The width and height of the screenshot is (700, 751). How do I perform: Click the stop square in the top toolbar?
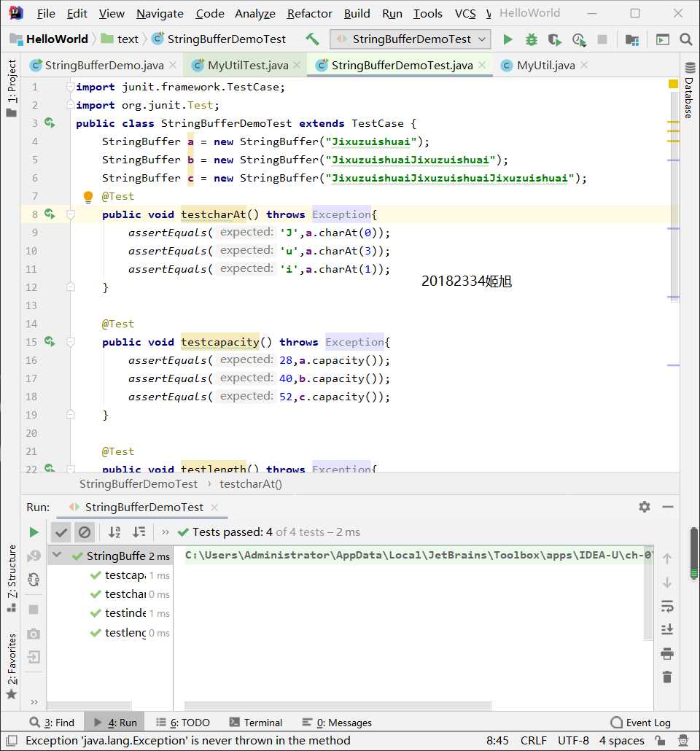pos(602,39)
